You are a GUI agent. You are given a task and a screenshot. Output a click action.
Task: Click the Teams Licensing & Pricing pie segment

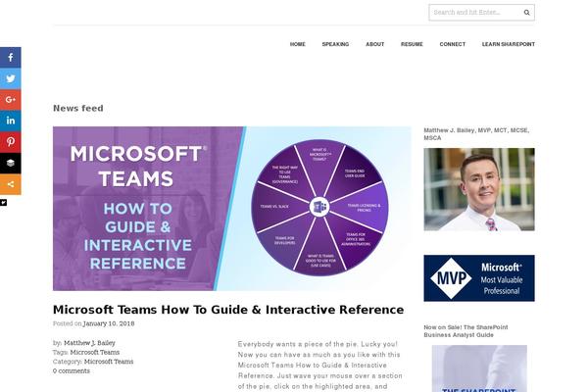[x=364, y=208]
